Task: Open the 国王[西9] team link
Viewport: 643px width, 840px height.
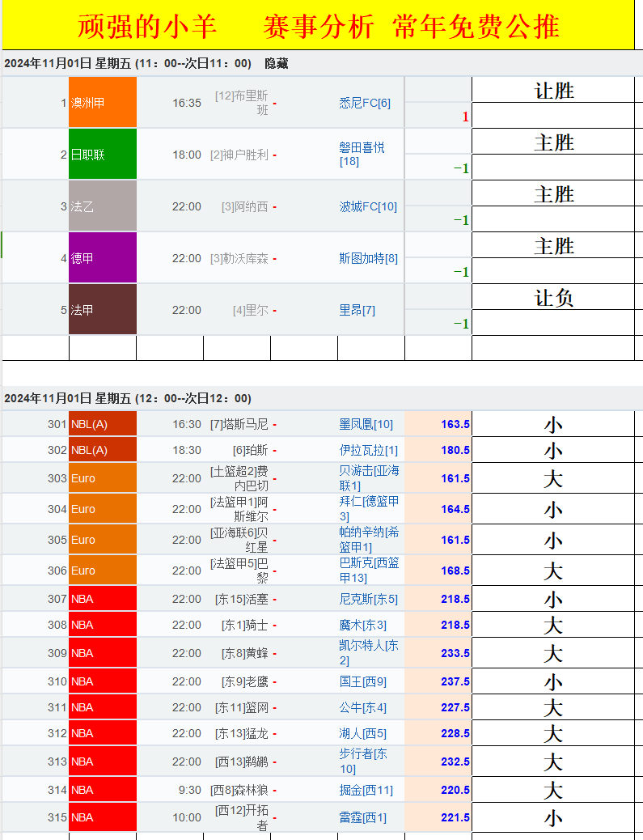Action: pyautogui.click(x=362, y=682)
